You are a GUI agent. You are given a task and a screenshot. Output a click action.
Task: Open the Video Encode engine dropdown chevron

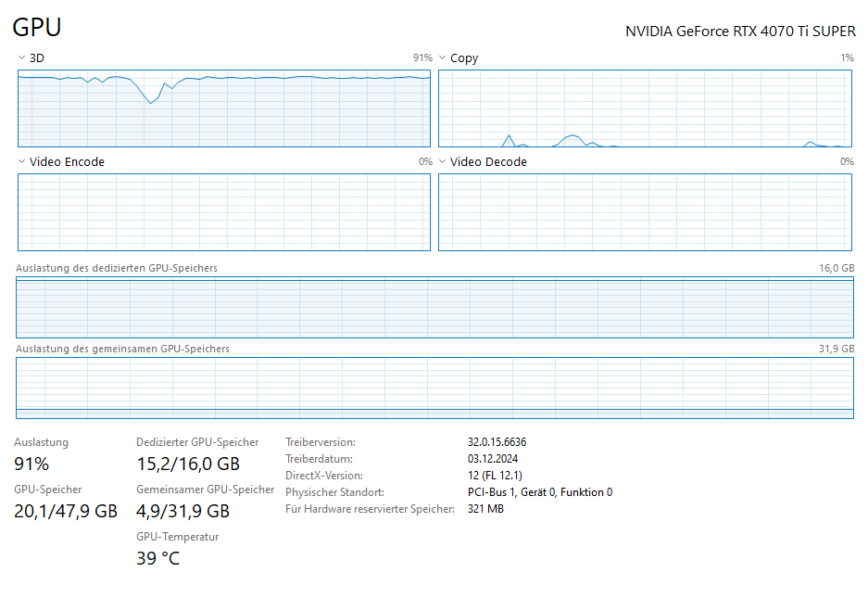click(21, 161)
